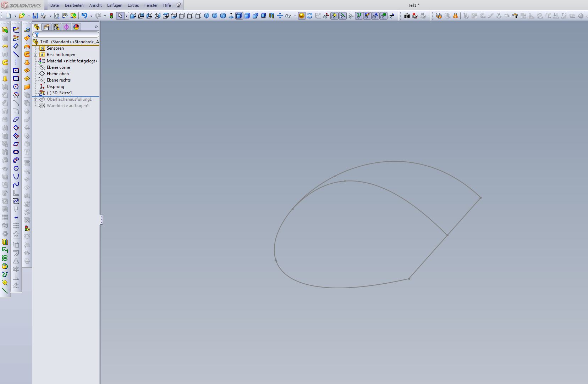
Task: Click the blue circular arrows rotate icon
Action: [x=310, y=16]
